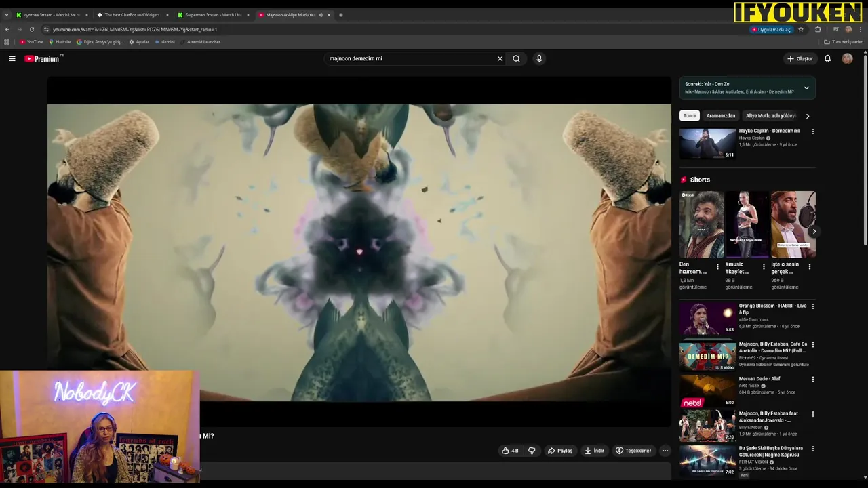Dislike the video with thumbs down
The height and width of the screenshot is (488, 868).
pyautogui.click(x=532, y=451)
